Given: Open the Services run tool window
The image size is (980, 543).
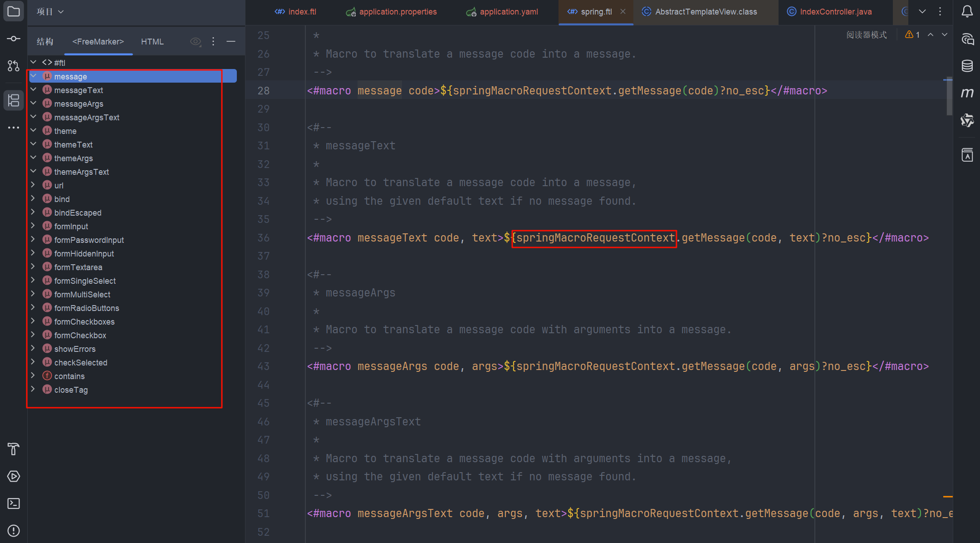Looking at the screenshot, I should click(14, 476).
